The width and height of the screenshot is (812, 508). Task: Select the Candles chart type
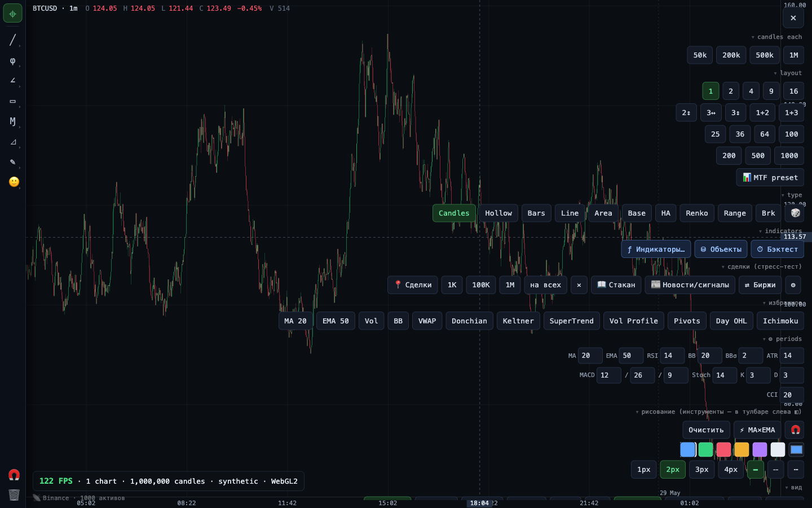454,213
